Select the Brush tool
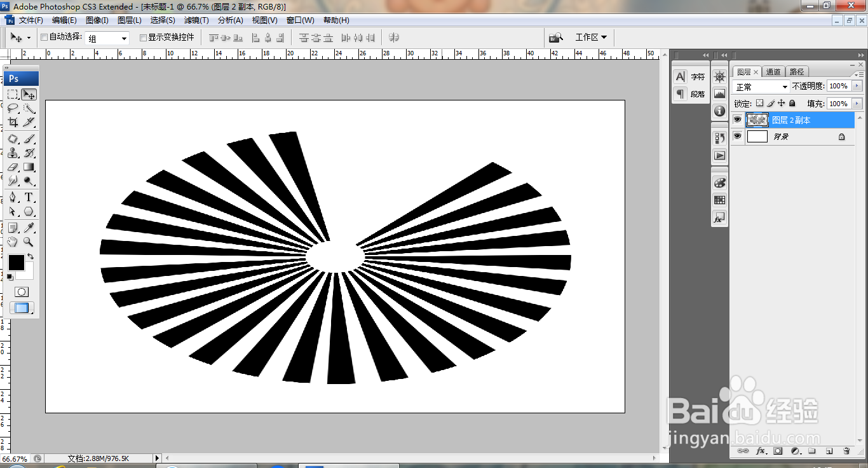 (29, 139)
